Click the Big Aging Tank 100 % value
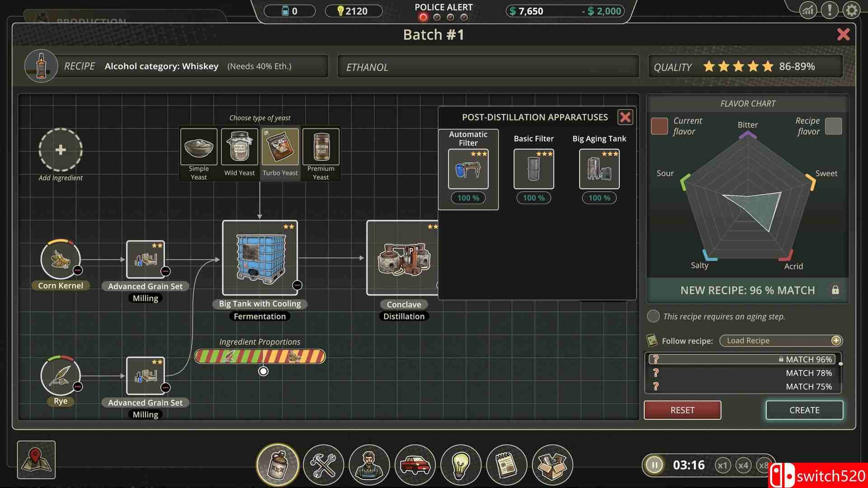 click(599, 198)
